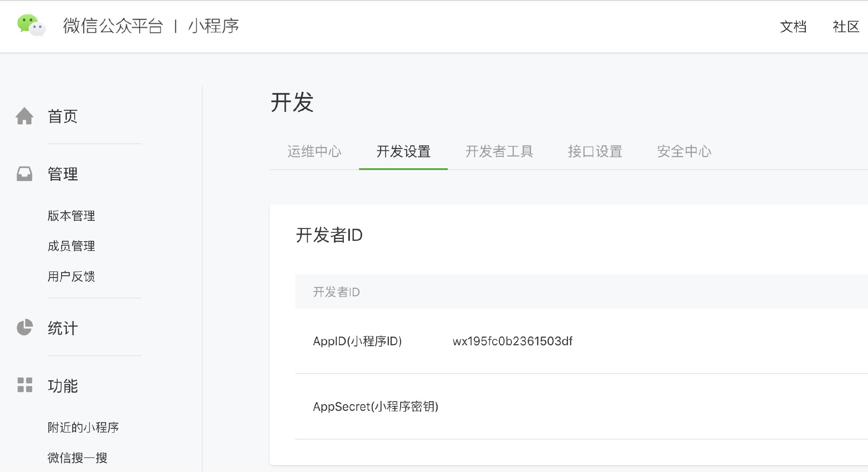The height and width of the screenshot is (472, 868).
Task: Expand the 统计 sidebar section
Action: (x=62, y=328)
